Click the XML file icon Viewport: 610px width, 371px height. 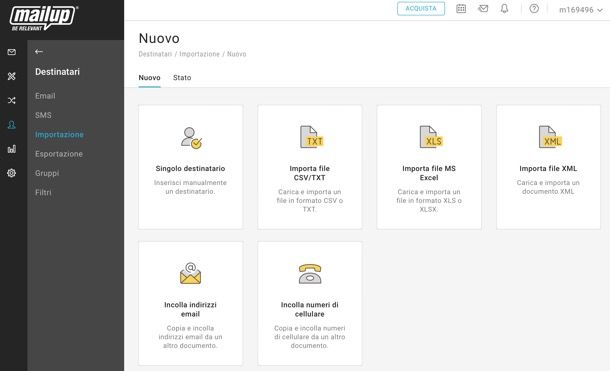point(550,137)
